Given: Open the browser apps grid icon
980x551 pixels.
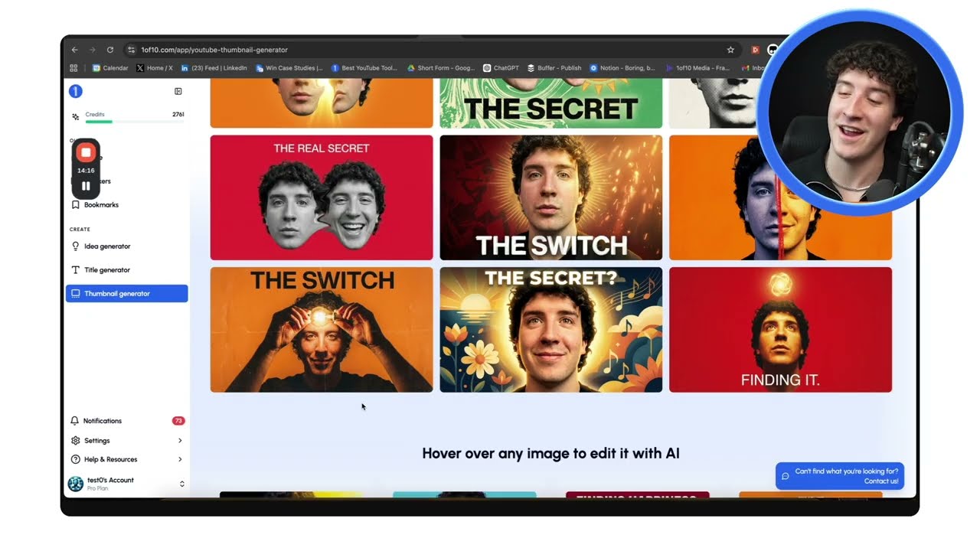Looking at the screenshot, I should 74,68.
